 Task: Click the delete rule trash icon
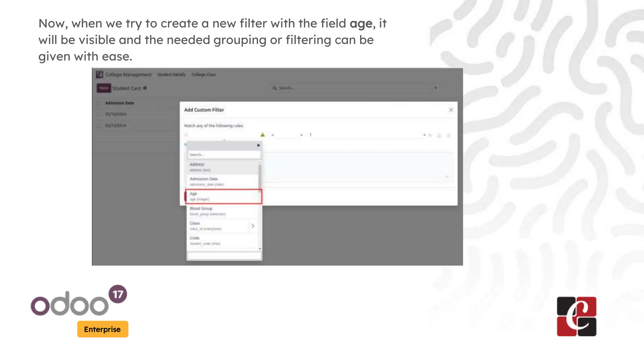(x=449, y=135)
